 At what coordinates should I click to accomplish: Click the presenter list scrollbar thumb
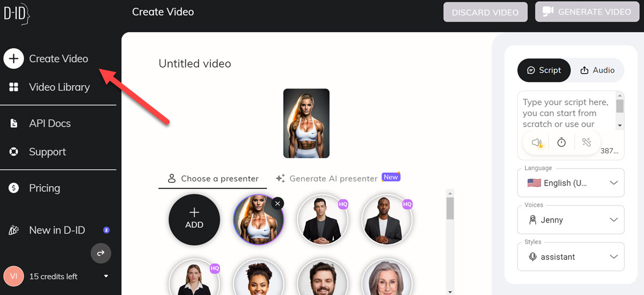click(450, 209)
